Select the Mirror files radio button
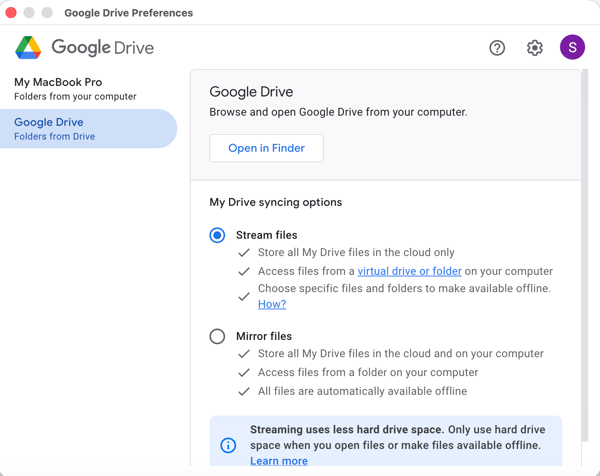600x476 pixels. pos(217,336)
